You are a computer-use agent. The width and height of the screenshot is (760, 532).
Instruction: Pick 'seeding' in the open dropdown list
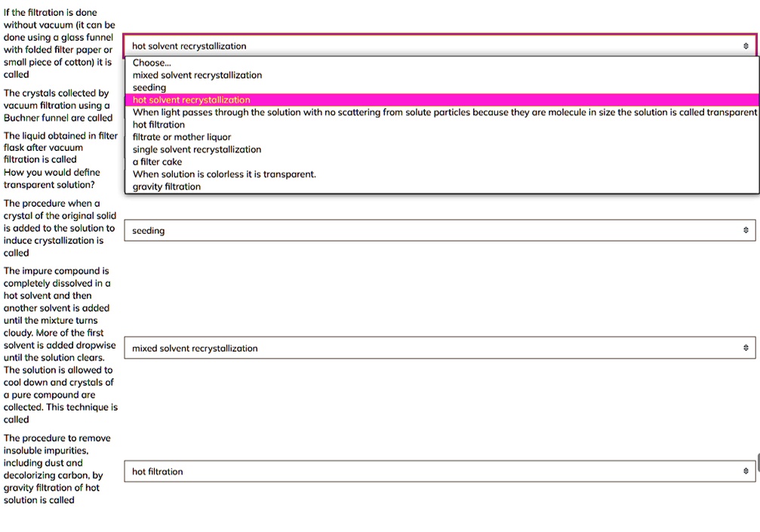pos(442,88)
